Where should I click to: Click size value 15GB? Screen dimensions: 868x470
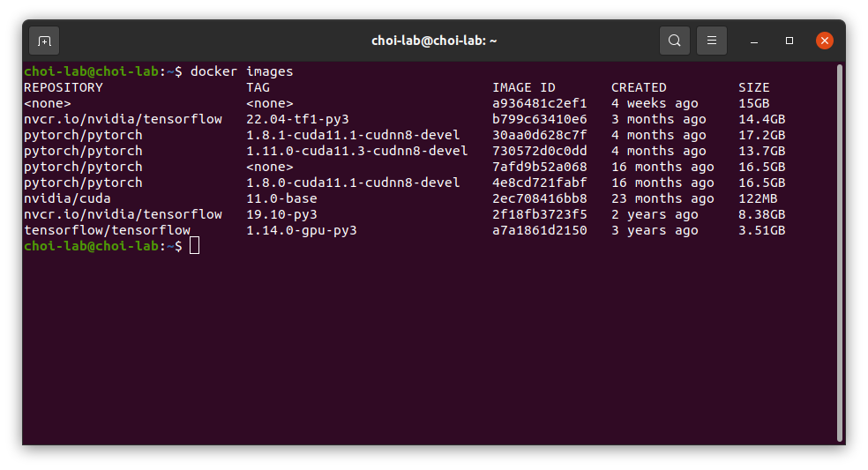point(754,103)
